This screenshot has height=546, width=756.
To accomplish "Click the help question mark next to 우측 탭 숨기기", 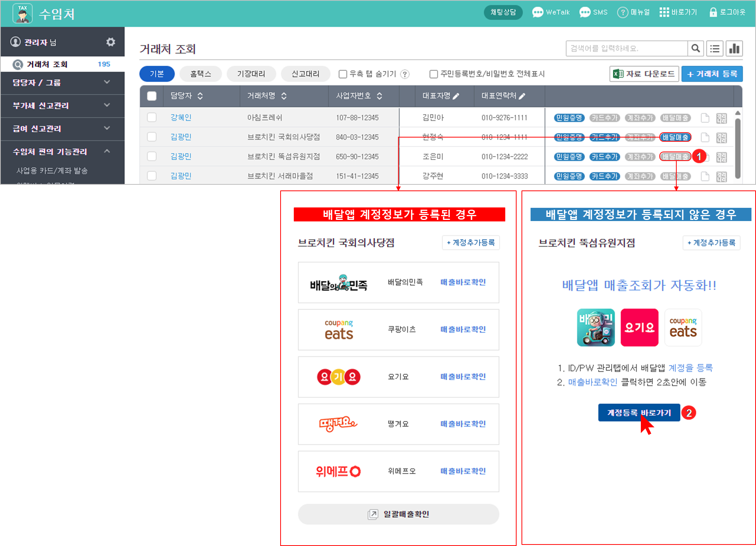I will (x=405, y=74).
